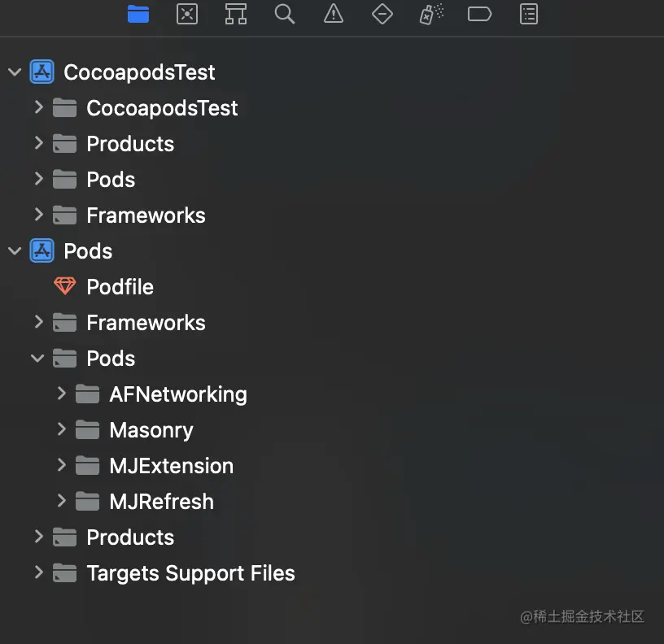Open the Report navigator list icon
The height and width of the screenshot is (644, 664).
click(x=529, y=14)
